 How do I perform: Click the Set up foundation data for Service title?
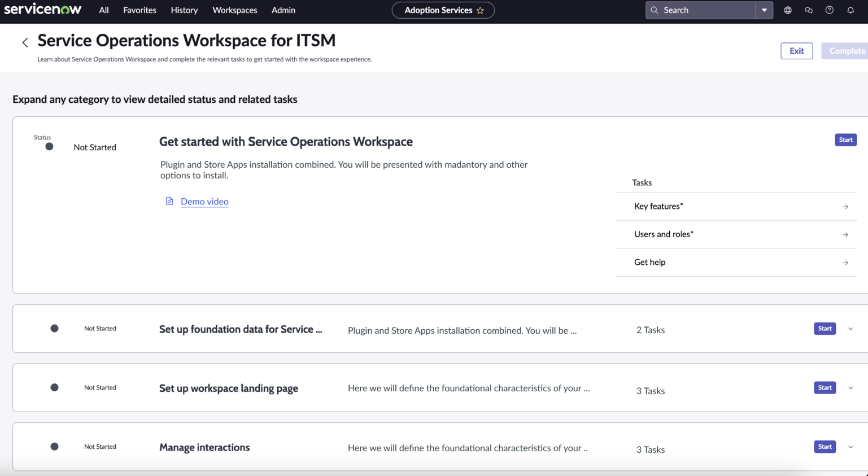tap(241, 329)
